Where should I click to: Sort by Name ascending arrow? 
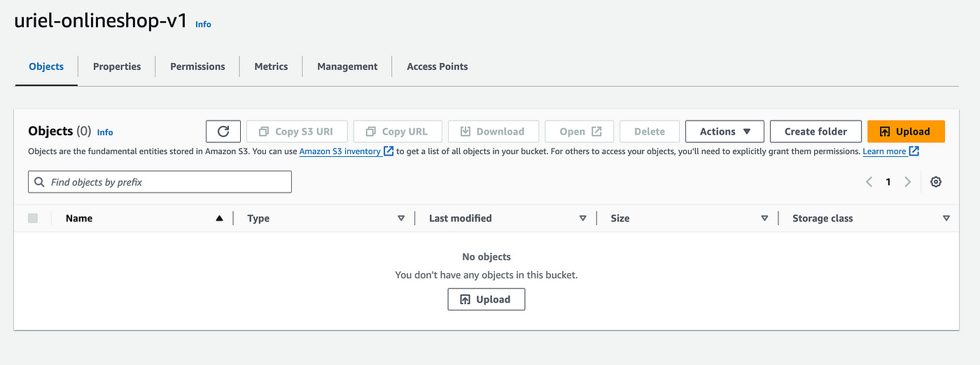click(219, 219)
